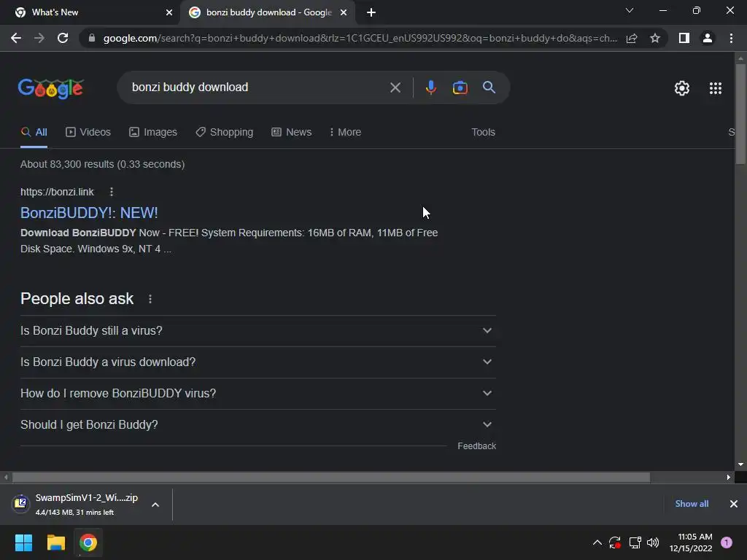
Task: Open the tab search dropdown
Action: coord(630,10)
